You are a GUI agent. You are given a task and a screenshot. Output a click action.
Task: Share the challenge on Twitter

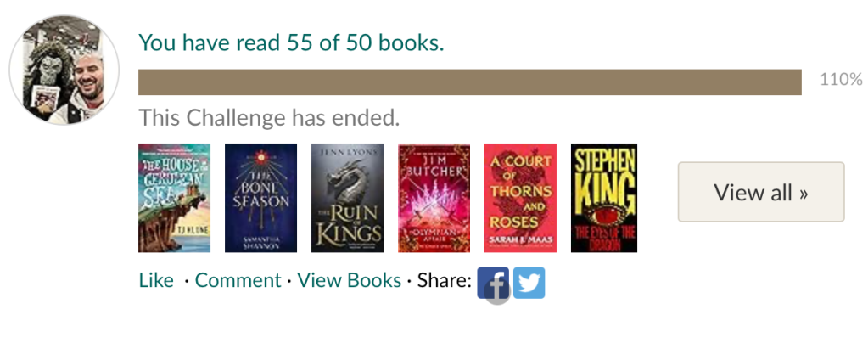pos(529,283)
